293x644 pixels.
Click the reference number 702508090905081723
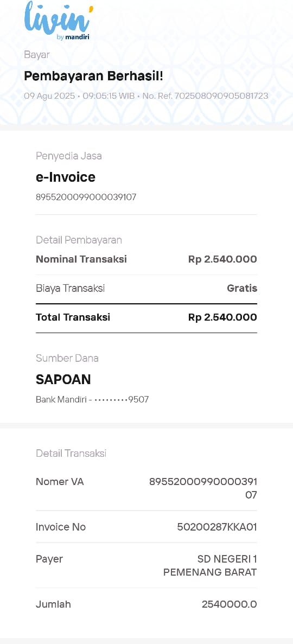[x=221, y=96]
